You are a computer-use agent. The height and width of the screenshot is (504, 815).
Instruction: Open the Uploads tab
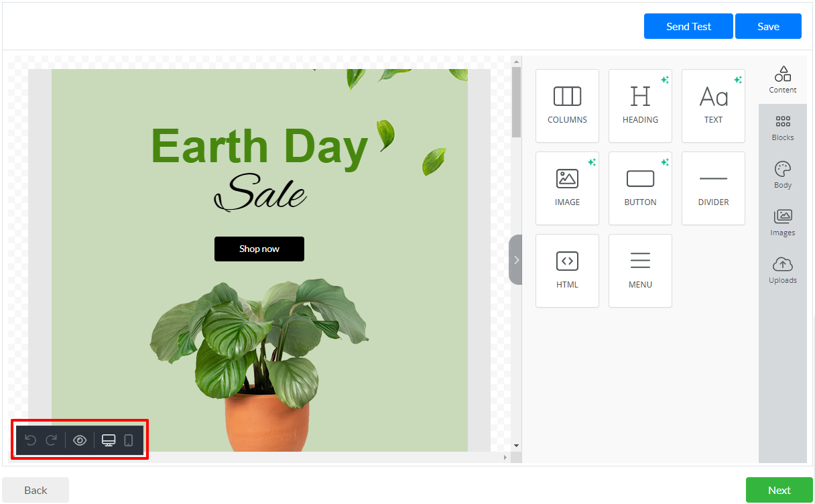[782, 271]
